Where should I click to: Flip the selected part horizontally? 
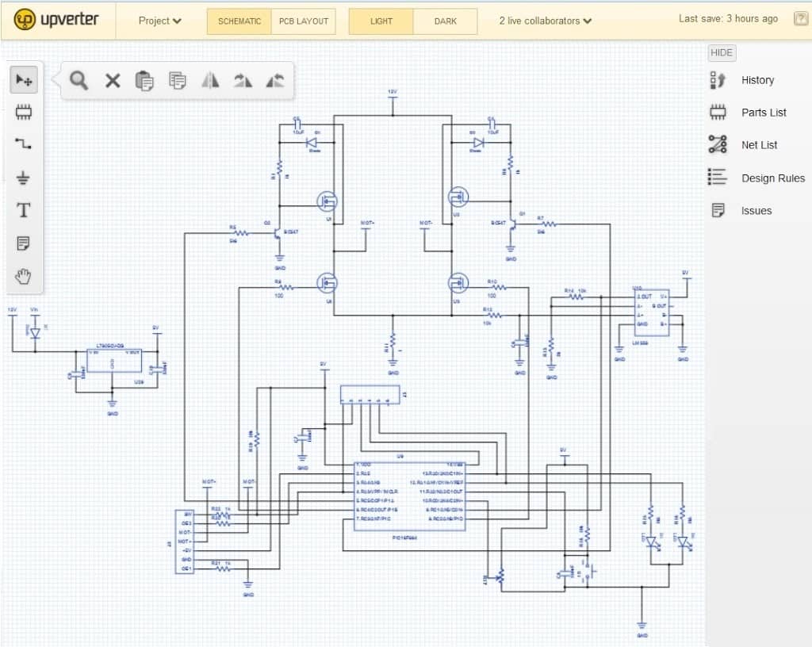click(209, 80)
